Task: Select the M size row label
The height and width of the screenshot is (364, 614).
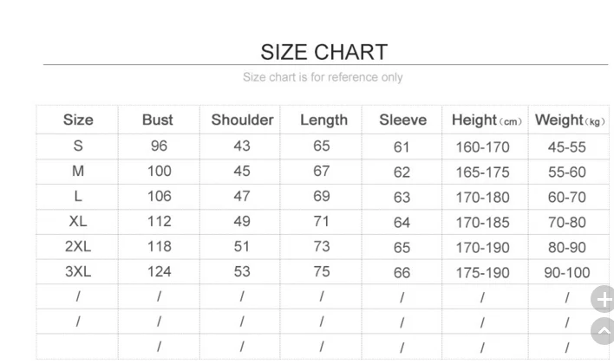Action: pos(78,171)
